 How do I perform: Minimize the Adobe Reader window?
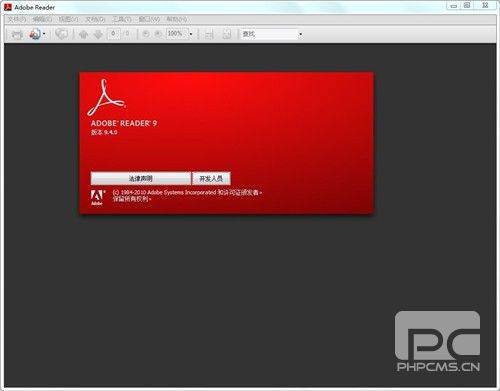[x=454, y=6]
